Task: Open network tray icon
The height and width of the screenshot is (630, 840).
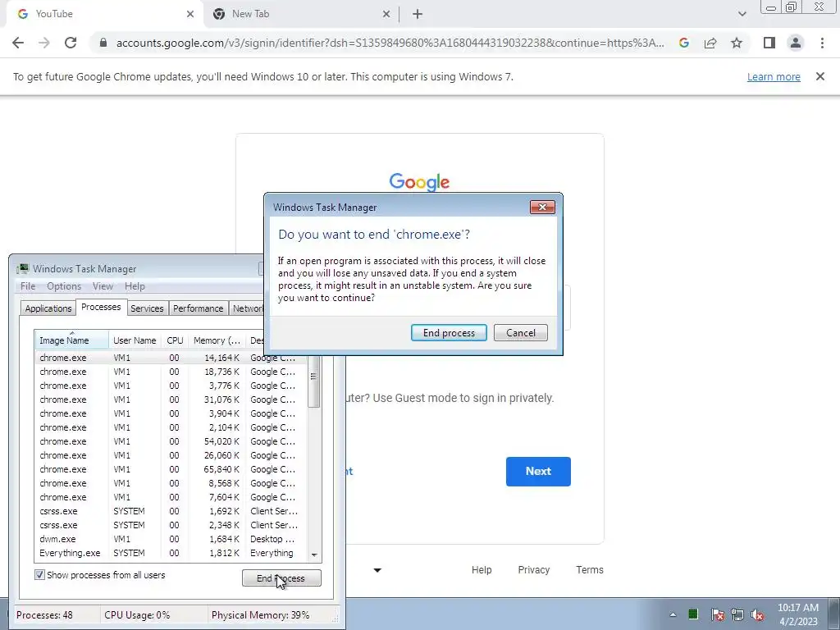Action: pyautogui.click(x=737, y=614)
